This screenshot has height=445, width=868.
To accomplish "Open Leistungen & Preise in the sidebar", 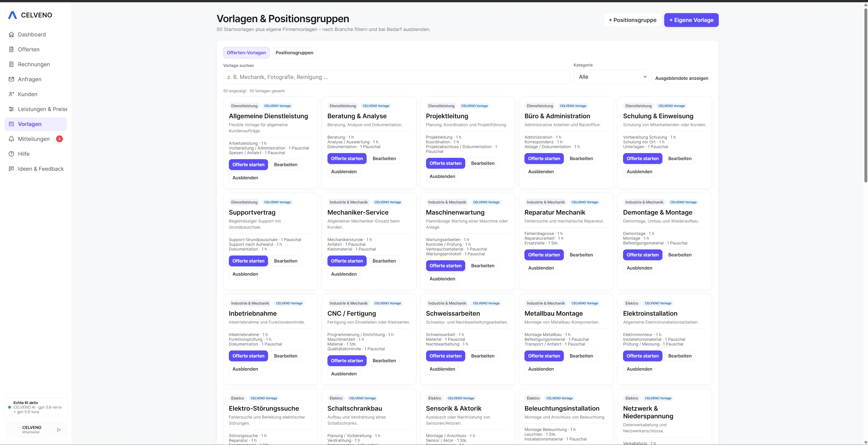I will (35, 109).
